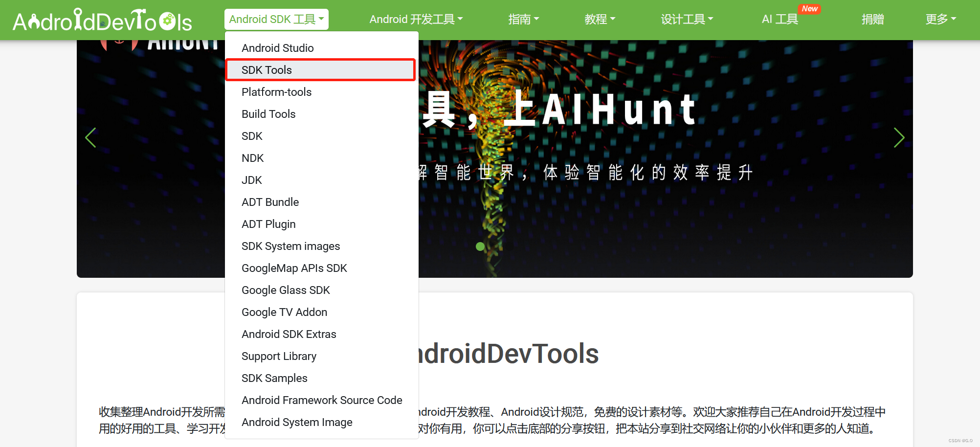The width and height of the screenshot is (980, 447).
Task: Select SDK System images entry
Action: [322, 246]
